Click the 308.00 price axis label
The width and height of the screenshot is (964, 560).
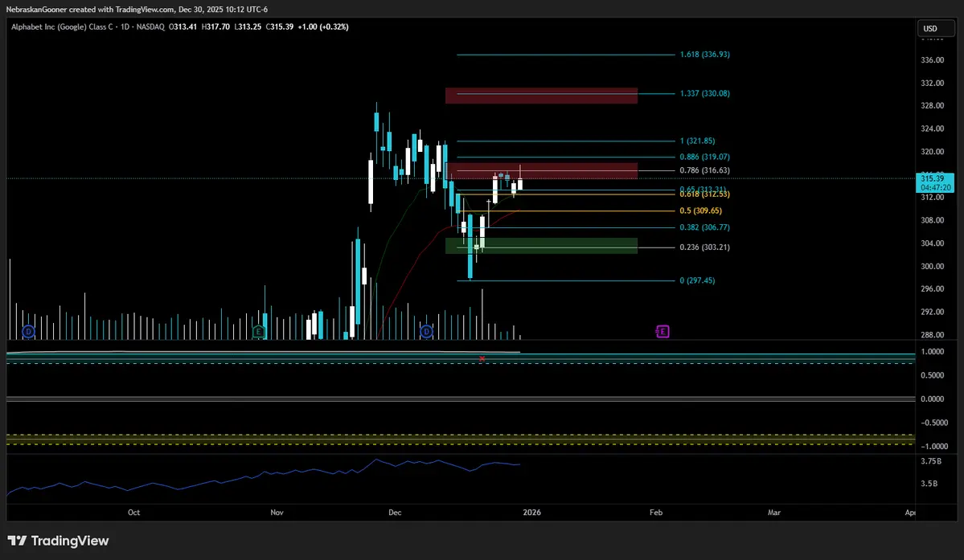[x=932, y=220]
